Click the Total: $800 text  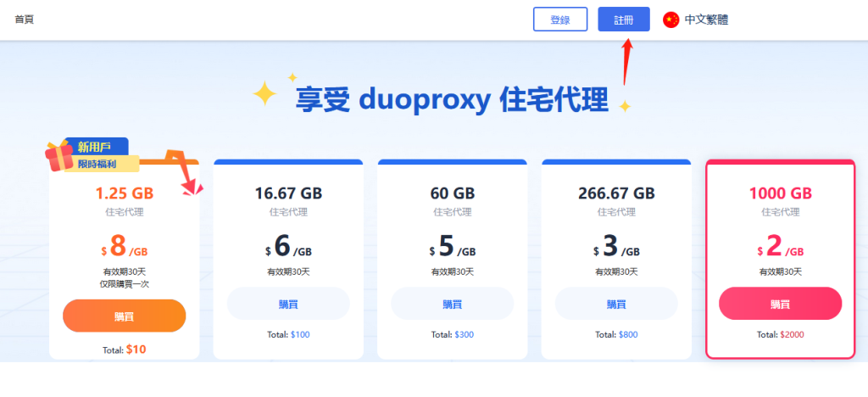(616, 334)
